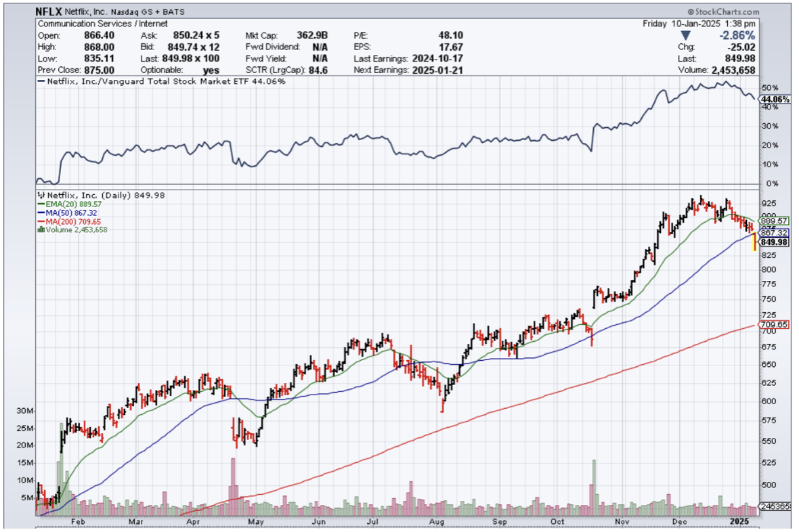The image size is (799, 532).
Task: Click the 709.65 MA(200) axis label
Action: click(775, 325)
